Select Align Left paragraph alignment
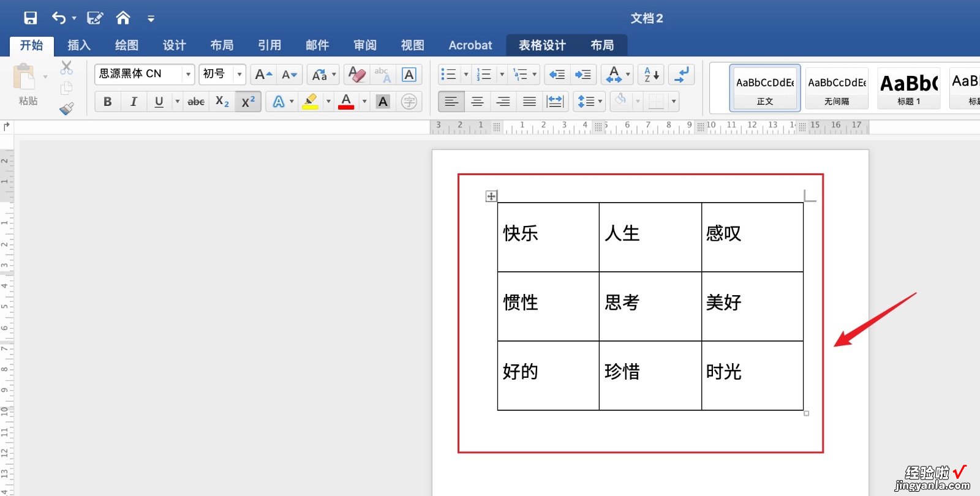 451,102
